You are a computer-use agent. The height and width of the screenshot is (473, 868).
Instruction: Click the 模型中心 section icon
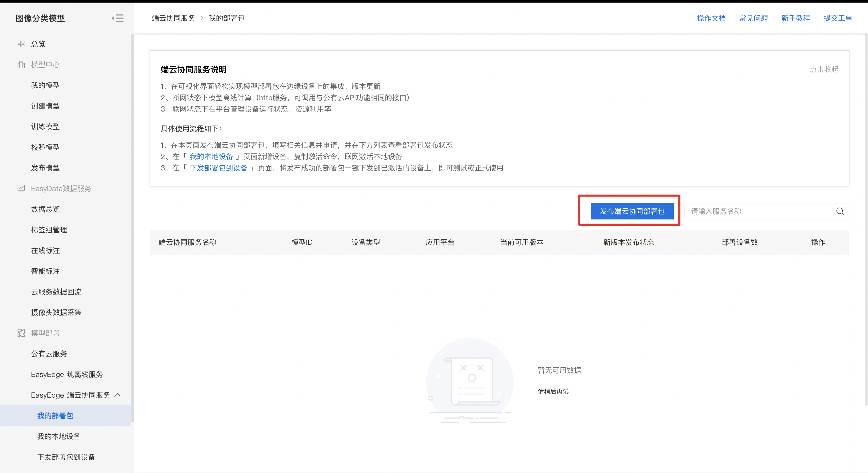[21, 64]
